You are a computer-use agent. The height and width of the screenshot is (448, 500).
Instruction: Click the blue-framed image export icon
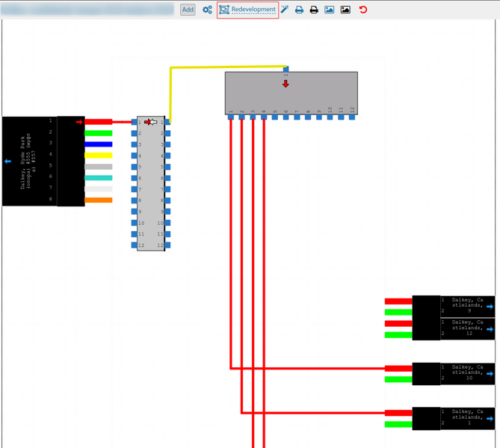tap(329, 10)
